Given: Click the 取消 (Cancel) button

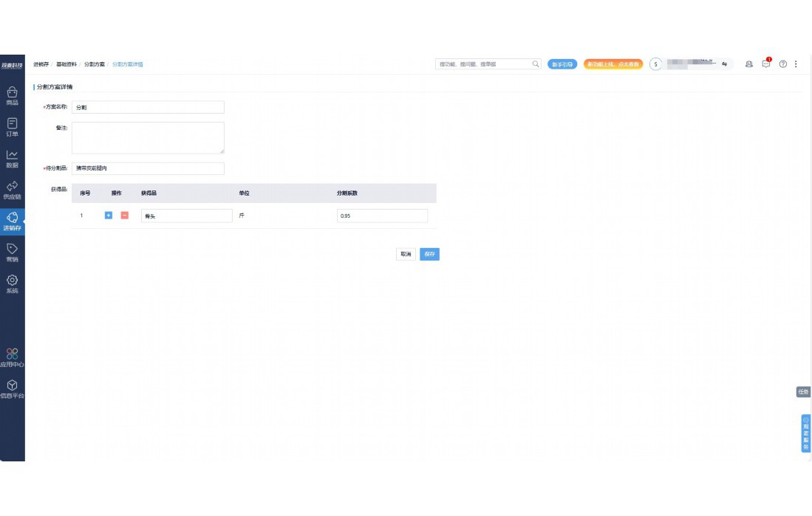Looking at the screenshot, I should tap(406, 254).
